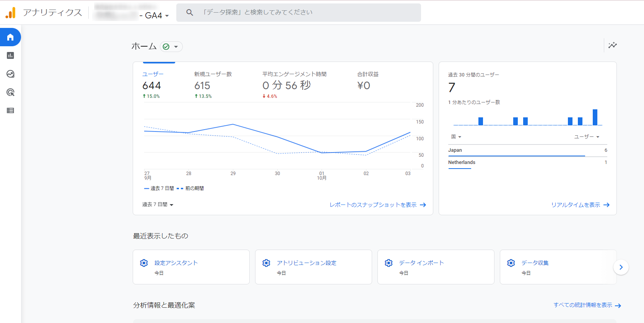Click the search magnifier icon
644x323 pixels.
[190, 13]
